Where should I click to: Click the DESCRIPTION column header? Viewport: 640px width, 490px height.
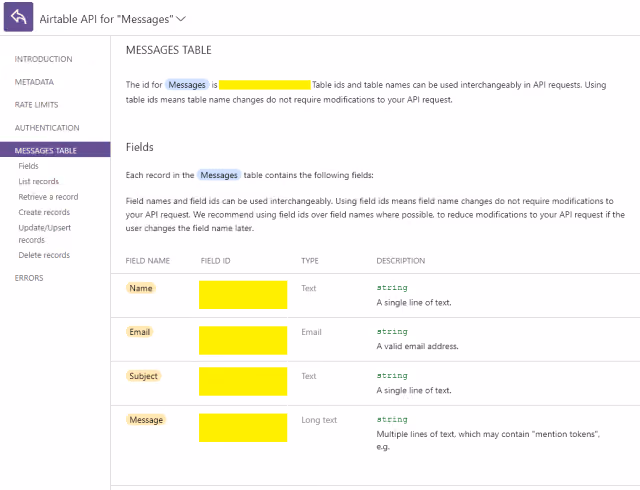click(401, 261)
